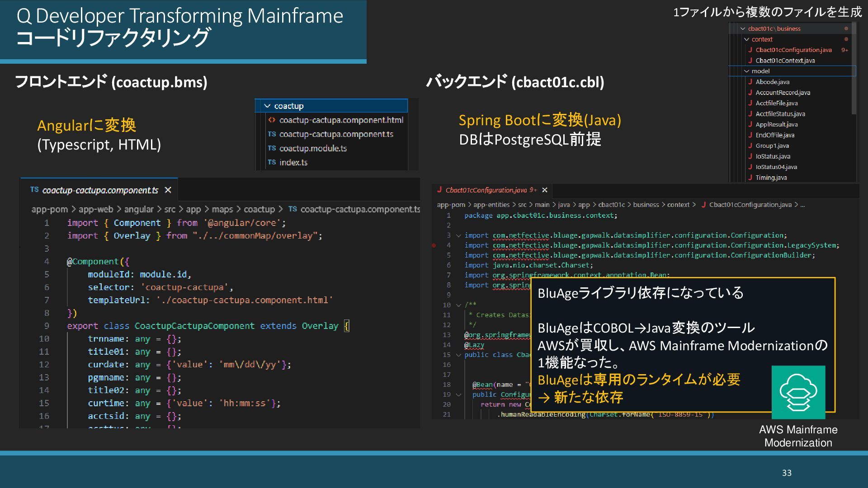Click the AWS Mainframe Modernization icon

click(x=798, y=392)
